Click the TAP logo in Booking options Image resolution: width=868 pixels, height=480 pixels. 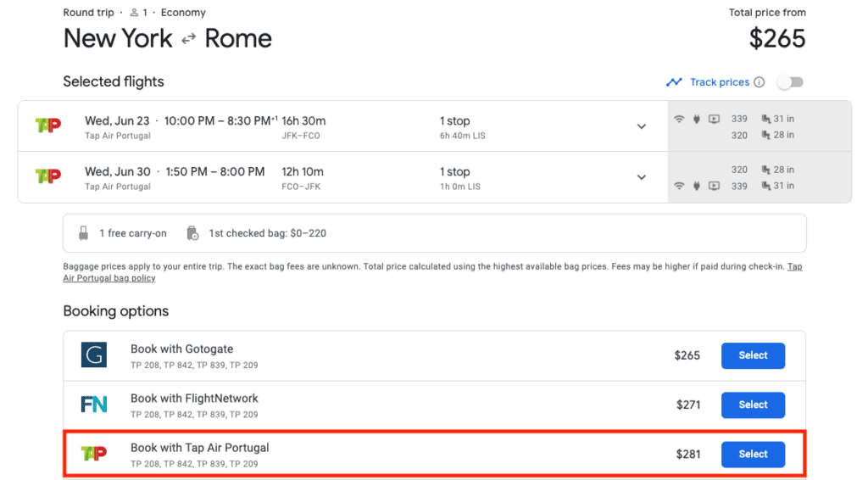coord(93,454)
